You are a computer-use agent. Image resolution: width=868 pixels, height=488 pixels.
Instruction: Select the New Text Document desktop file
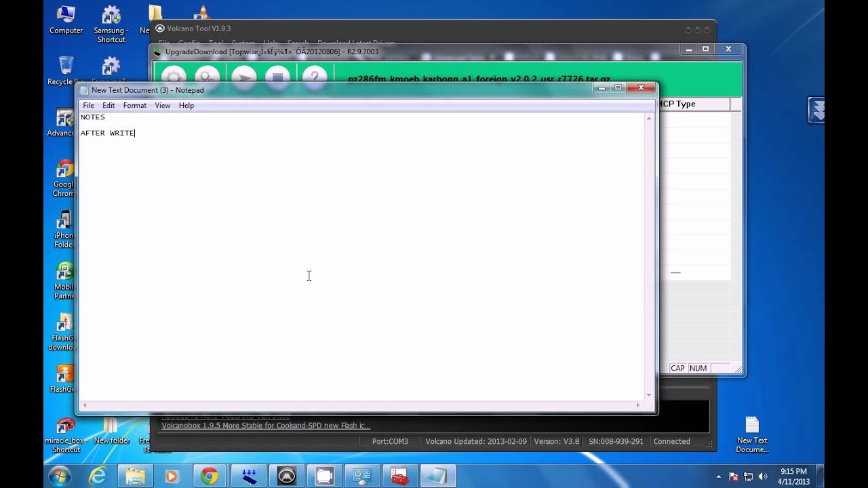pyautogui.click(x=752, y=434)
